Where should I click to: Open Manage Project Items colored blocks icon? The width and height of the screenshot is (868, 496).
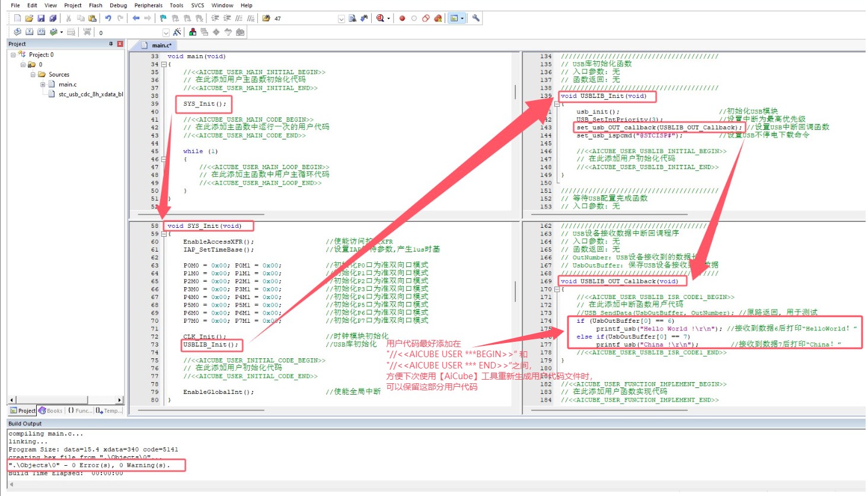193,32
